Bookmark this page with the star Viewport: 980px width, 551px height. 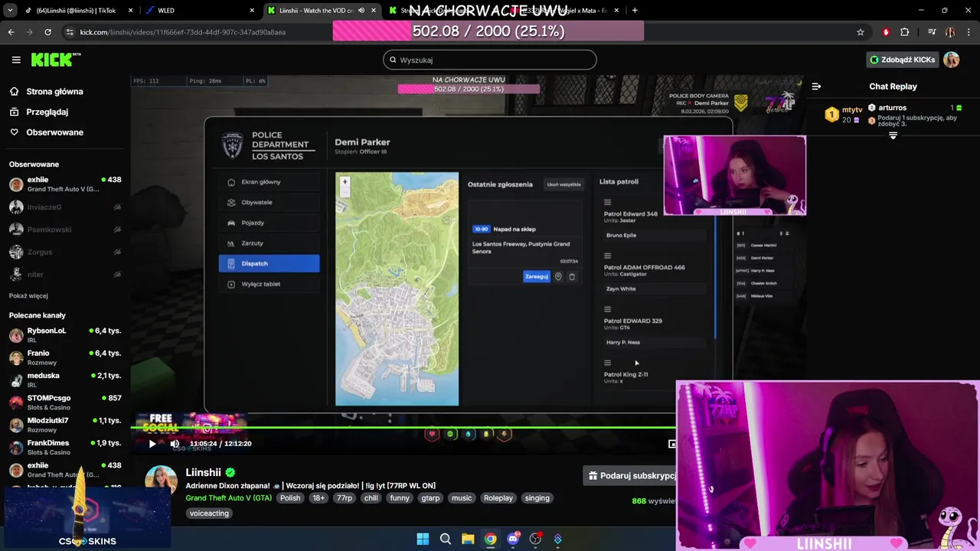click(x=861, y=32)
